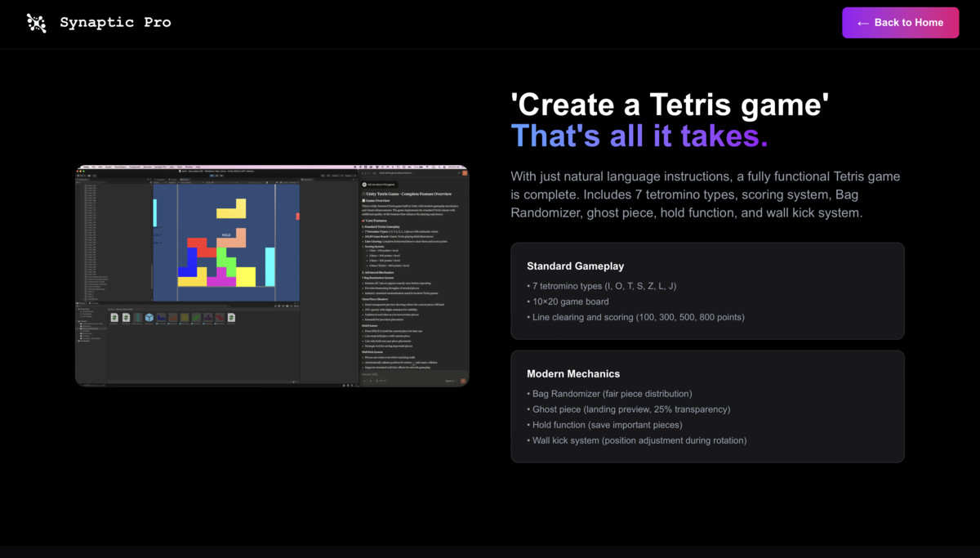Click the Scale slider in Unity Game view
Viewport: 980px width, 558px height.
coord(231,181)
